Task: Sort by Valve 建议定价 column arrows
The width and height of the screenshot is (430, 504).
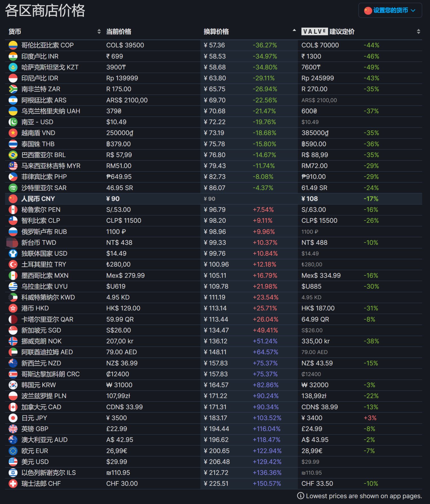Action: click(x=418, y=32)
